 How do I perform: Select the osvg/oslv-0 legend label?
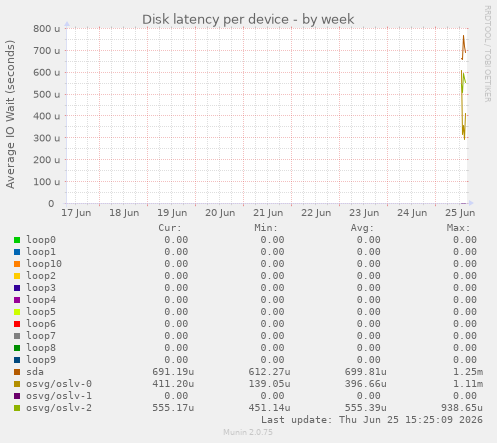pyautogui.click(x=59, y=384)
